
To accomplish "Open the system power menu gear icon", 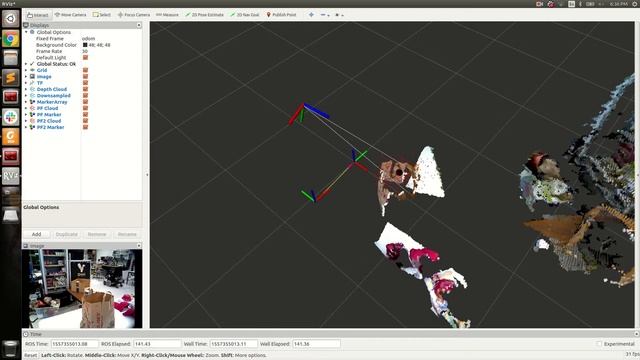I will tap(635, 4).
